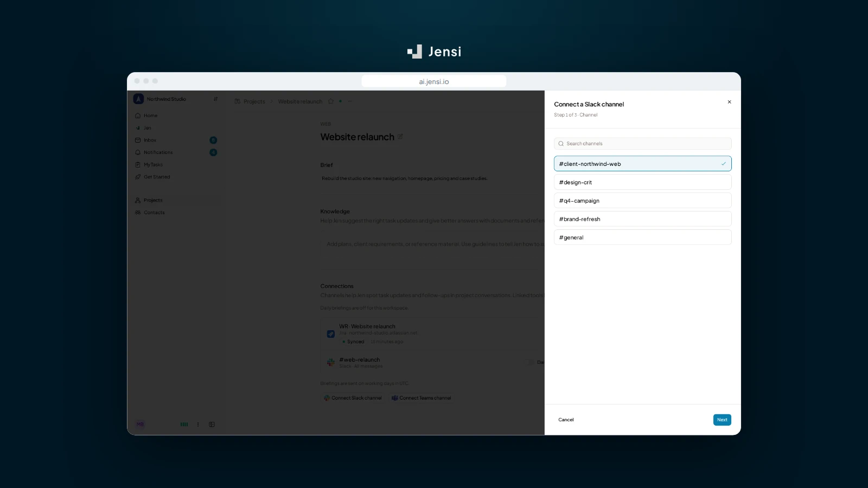Toggle the sidebar collapse icon
Viewport: 868px width, 488px height.
click(x=212, y=425)
